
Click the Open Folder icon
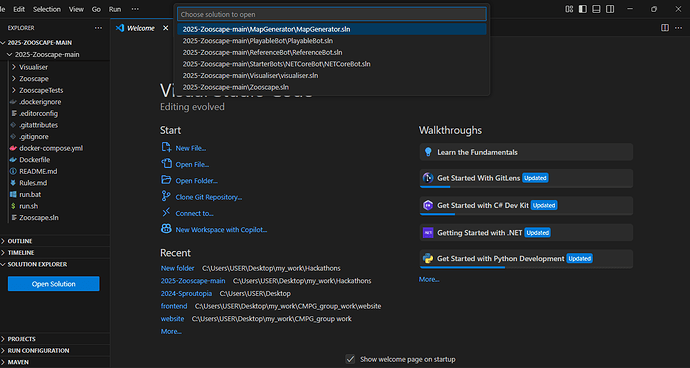[166, 180]
